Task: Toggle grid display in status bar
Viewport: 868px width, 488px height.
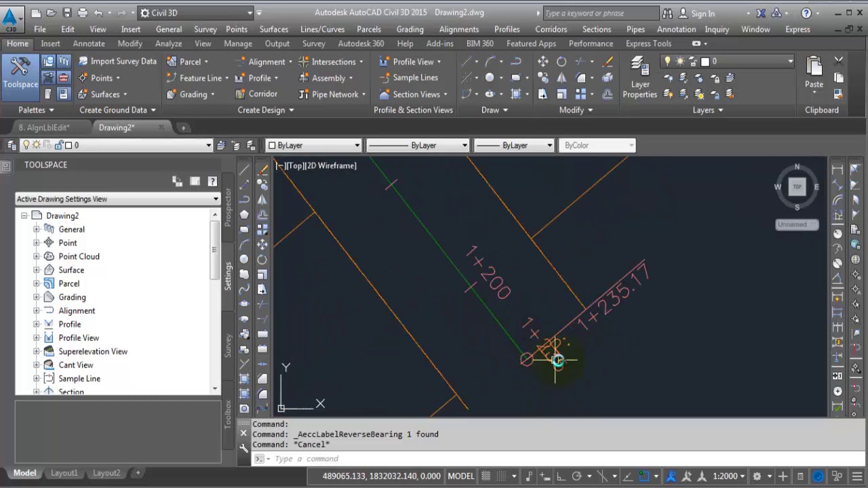Action: tap(487, 476)
